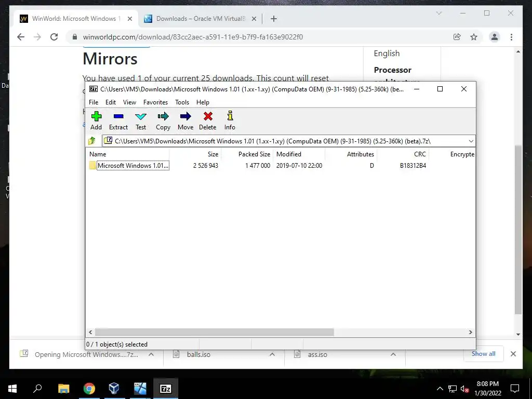Open VirtualBox from the taskbar
This screenshot has width=532, height=399.
114,389
